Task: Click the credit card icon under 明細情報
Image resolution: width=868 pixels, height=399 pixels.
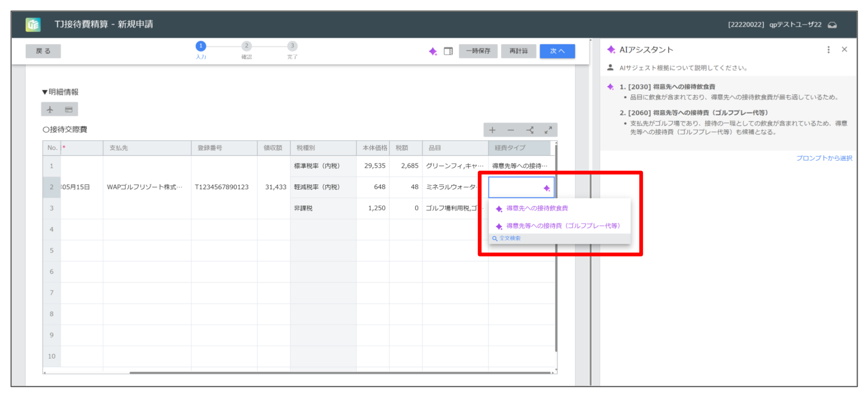Action: 69,109
